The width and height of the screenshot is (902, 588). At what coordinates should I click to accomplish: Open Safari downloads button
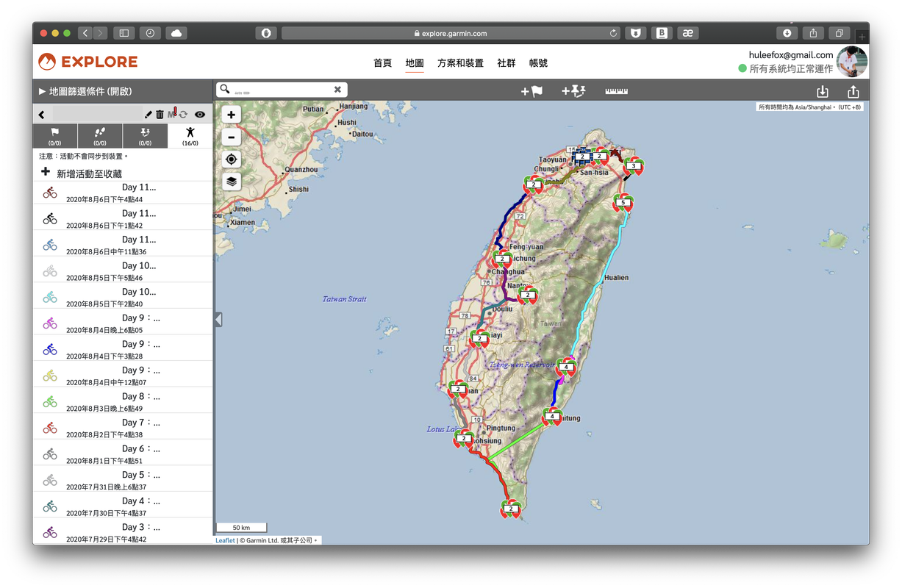point(787,33)
